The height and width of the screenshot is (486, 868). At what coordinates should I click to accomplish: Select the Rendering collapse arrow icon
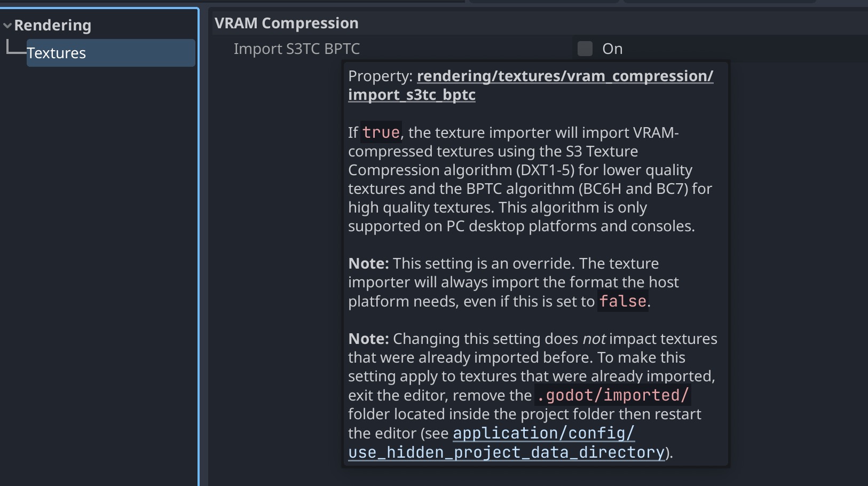[x=7, y=25]
